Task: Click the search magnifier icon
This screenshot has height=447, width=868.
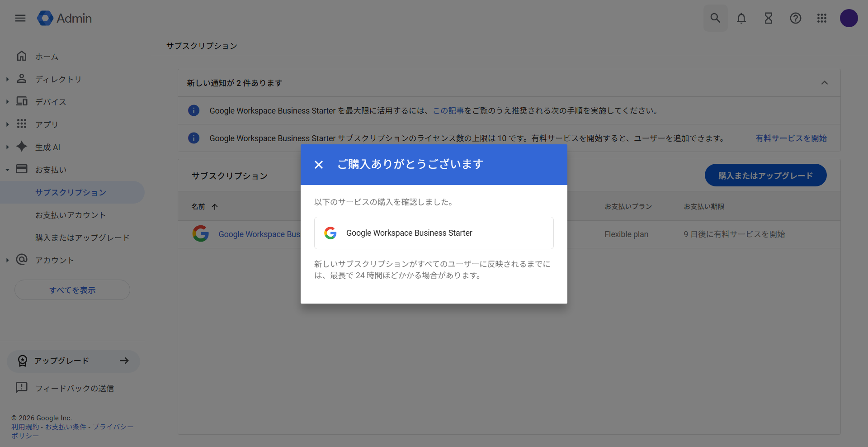Action: tap(715, 18)
